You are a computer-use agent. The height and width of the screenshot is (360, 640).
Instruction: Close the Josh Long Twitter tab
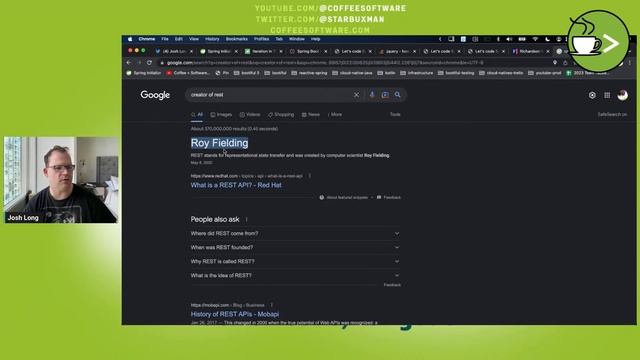(x=191, y=51)
